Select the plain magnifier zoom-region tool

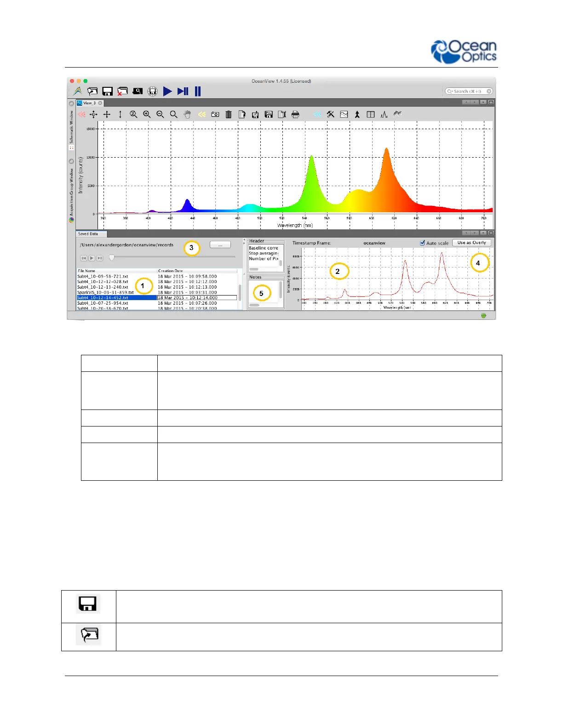(173, 114)
